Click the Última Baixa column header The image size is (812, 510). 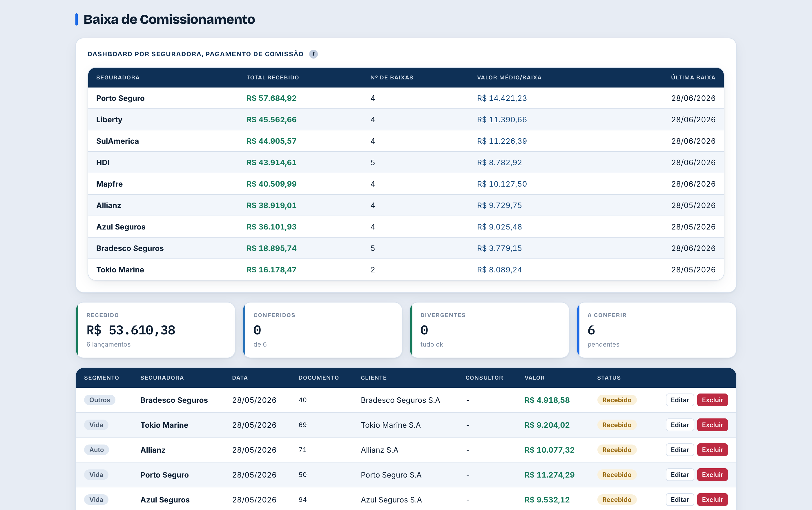click(x=693, y=77)
